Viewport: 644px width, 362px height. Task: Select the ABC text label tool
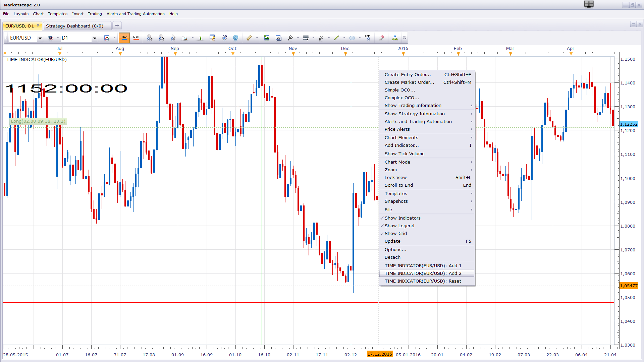tap(368, 38)
